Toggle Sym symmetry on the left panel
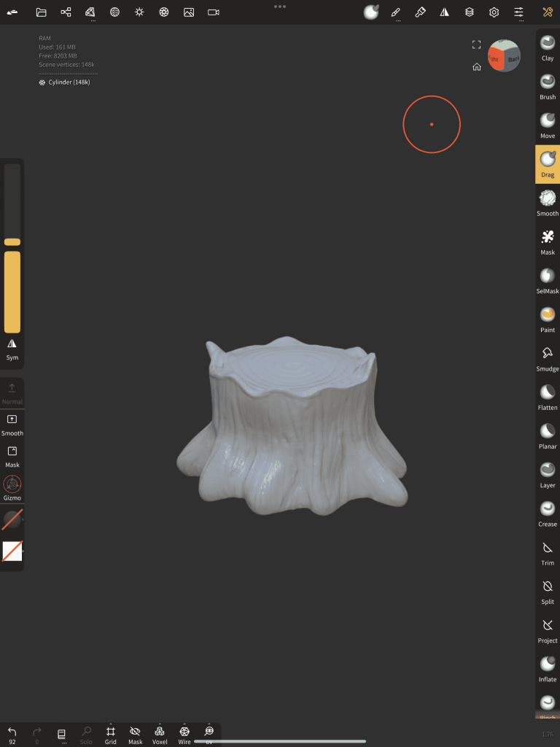 pos(12,348)
